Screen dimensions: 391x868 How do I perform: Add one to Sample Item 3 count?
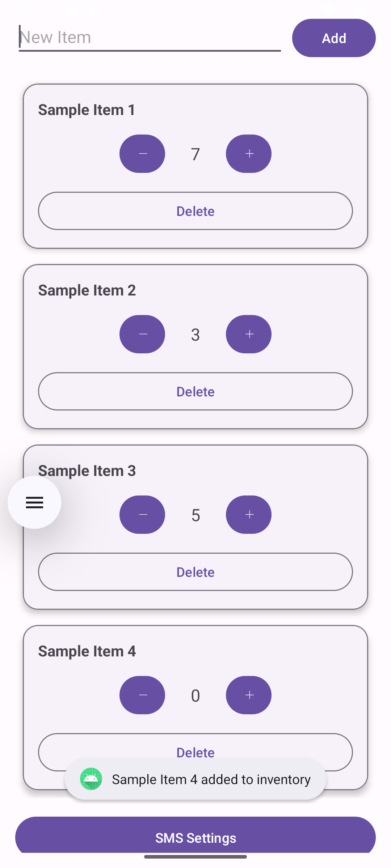[x=249, y=515]
